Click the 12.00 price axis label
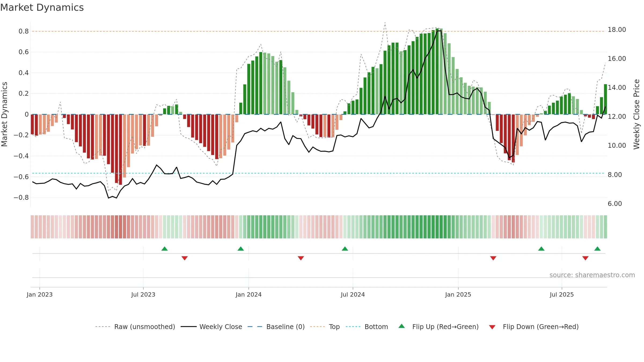Image resolution: width=644 pixels, height=362 pixels. point(617,117)
